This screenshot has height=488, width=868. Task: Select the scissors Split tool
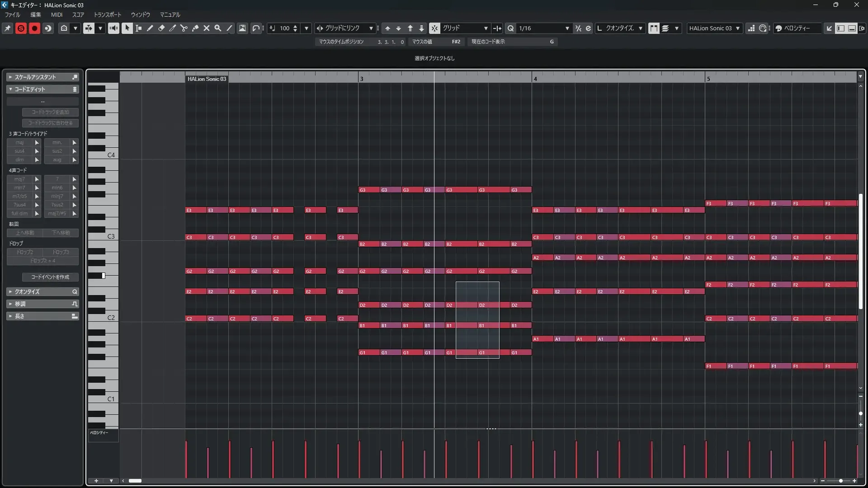pos(184,28)
